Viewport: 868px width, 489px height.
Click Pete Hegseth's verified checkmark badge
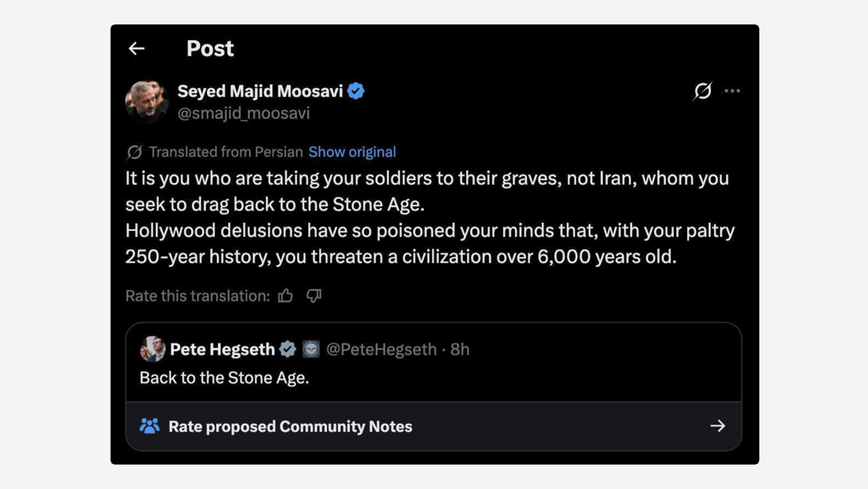288,349
